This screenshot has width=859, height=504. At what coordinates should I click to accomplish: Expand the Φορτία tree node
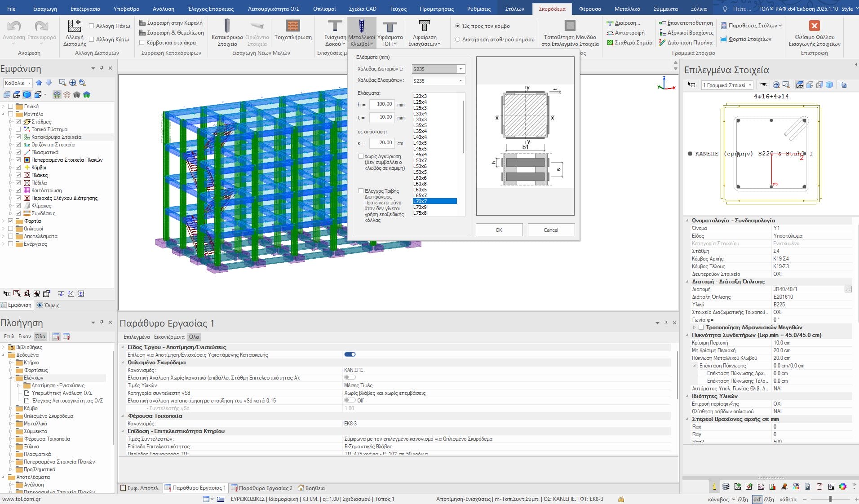point(4,221)
